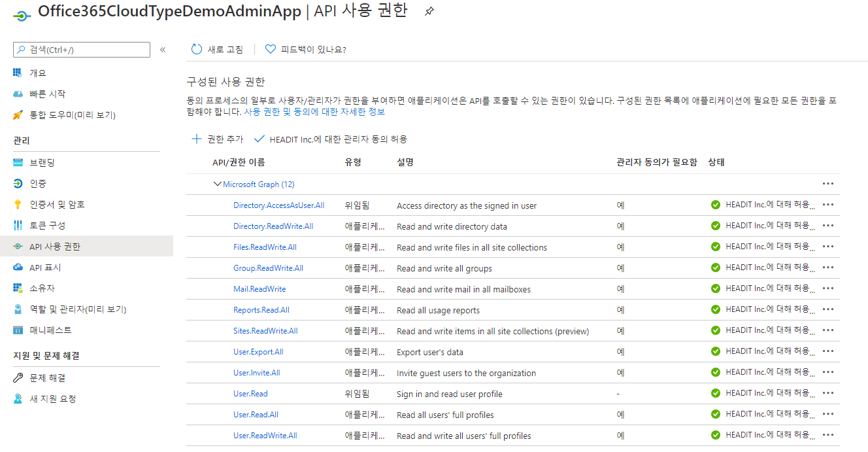Open ellipsis menu for User.Read row
Image resolution: width=868 pixels, height=452 pixels.
coord(828,393)
